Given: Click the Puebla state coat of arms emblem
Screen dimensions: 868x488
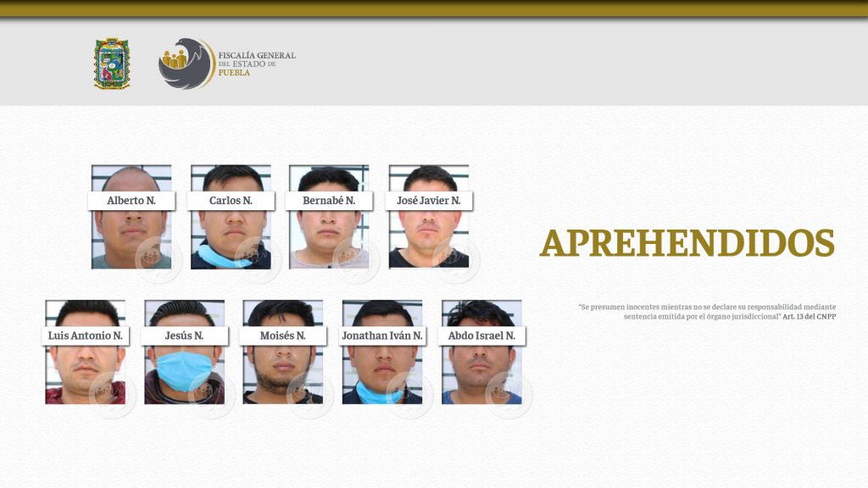Looking at the screenshot, I should [111, 63].
